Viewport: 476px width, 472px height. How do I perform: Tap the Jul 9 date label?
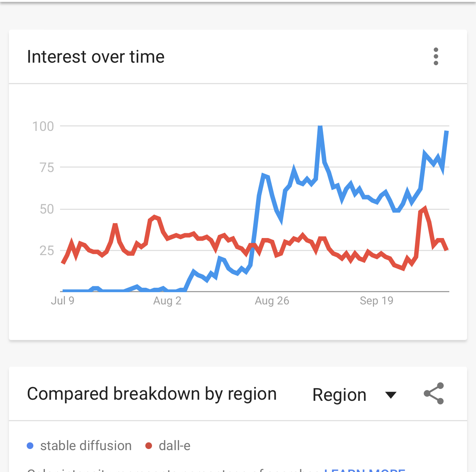pyautogui.click(x=63, y=300)
